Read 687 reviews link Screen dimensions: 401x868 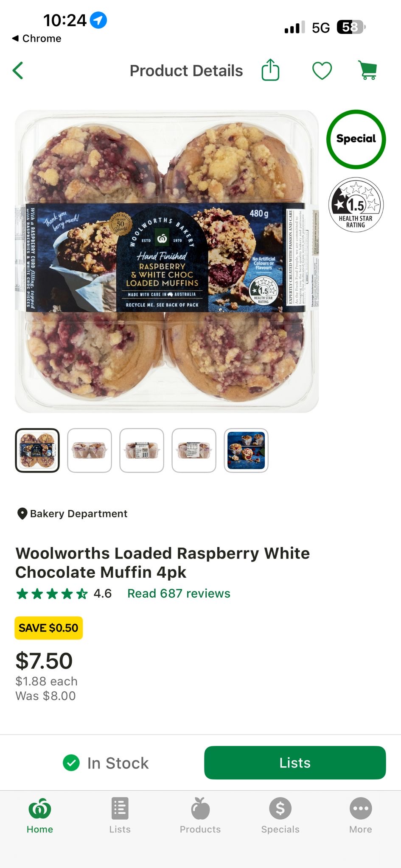click(179, 593)
